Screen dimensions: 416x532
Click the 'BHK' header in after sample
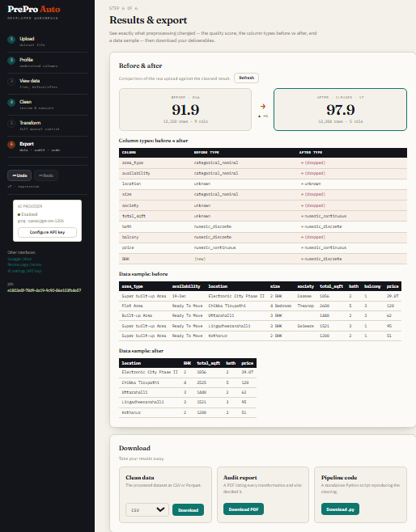pos(187,363)
